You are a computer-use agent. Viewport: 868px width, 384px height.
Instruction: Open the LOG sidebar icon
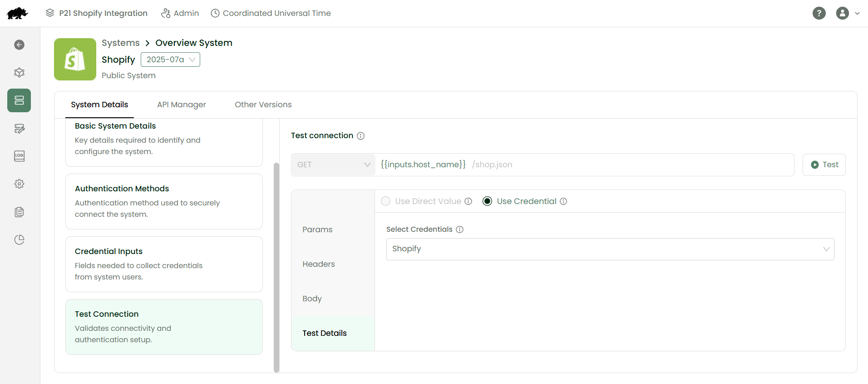pyautogui.click(x=19, y=156)
